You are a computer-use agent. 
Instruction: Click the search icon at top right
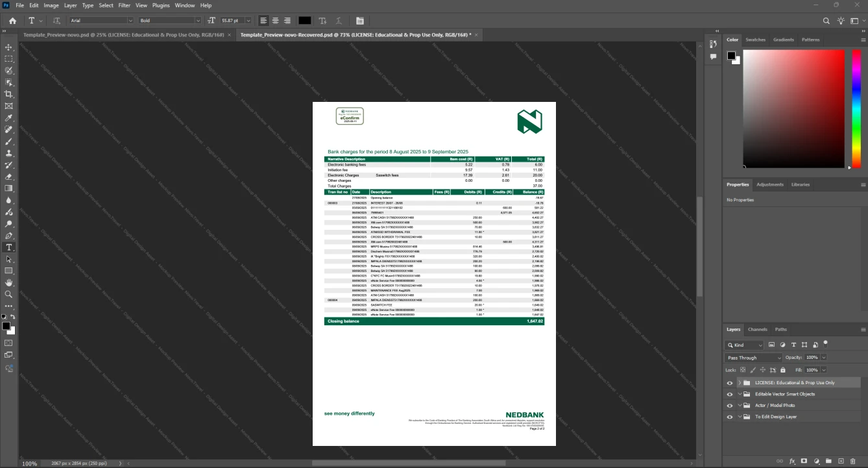click(826, 21)
